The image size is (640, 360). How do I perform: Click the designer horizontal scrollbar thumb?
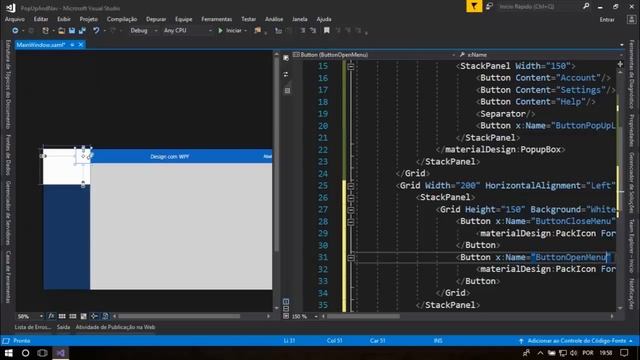point(179,316)
